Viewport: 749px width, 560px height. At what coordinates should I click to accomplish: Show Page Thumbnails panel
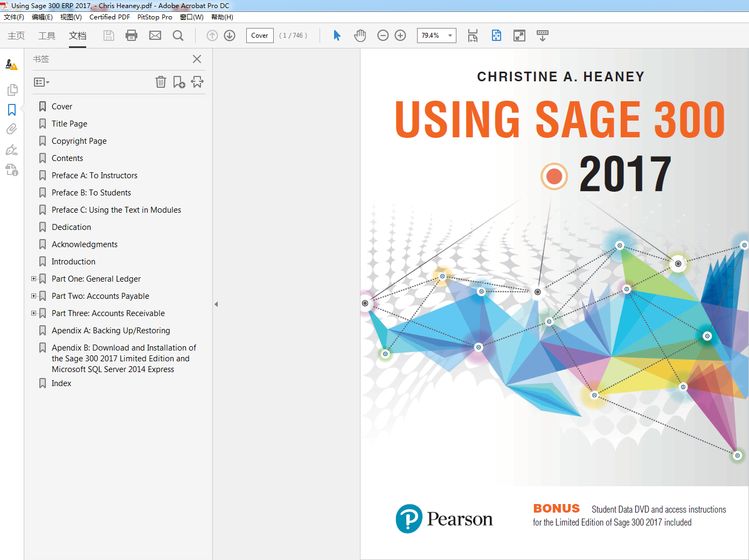pyautogui.click(x=12, y=89)
